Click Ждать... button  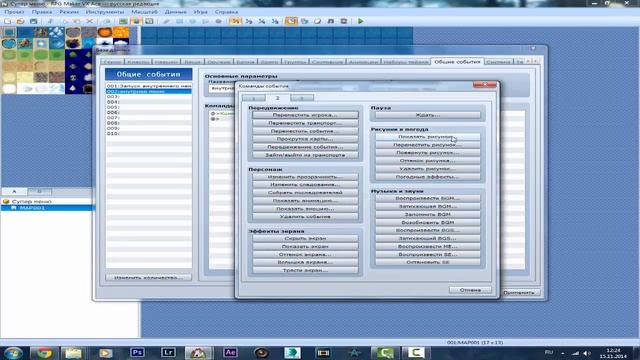(x=428, y=115)
